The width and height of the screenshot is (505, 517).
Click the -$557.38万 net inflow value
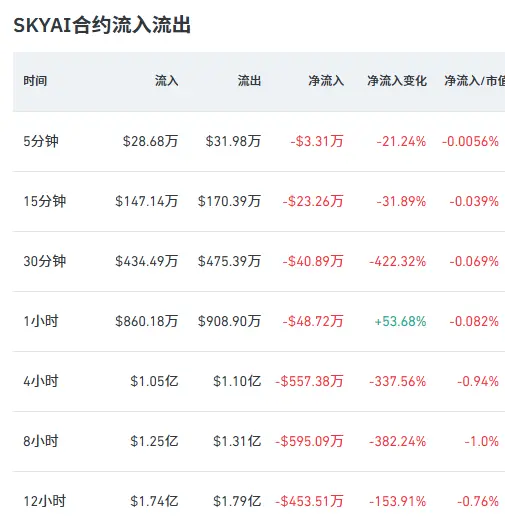pos(309,381)
